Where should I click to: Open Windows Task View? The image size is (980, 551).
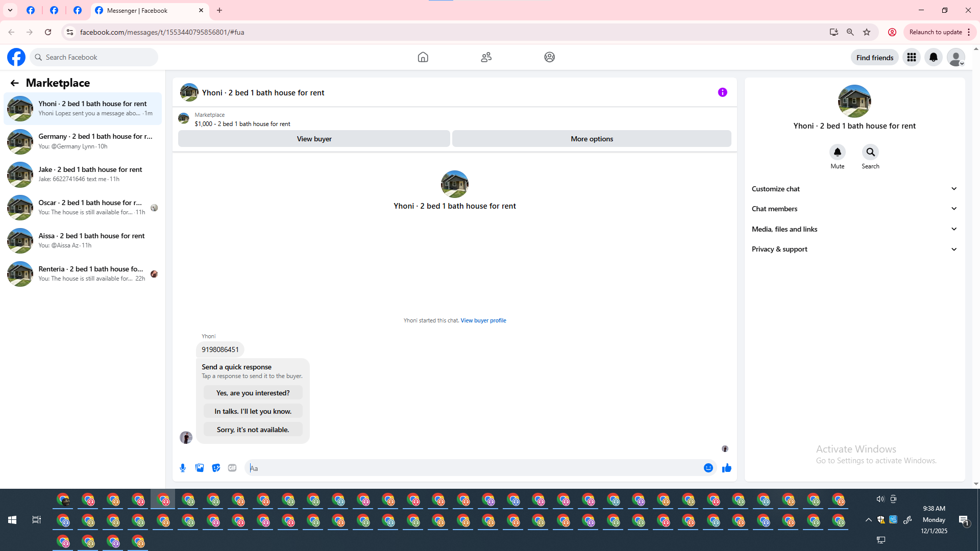pyautogui.click(x=36, y=520)
